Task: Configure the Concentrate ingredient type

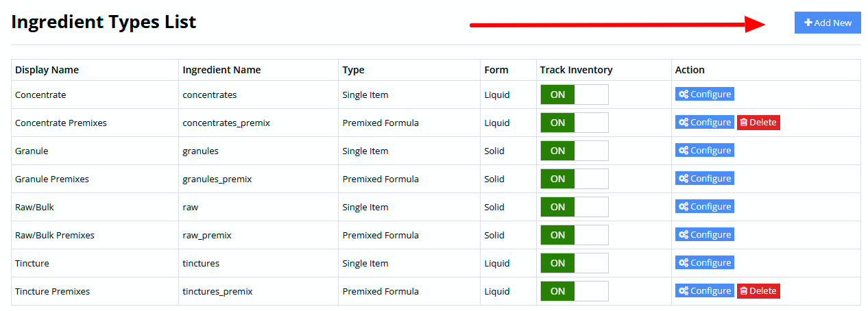Action: tap(704, 95)
